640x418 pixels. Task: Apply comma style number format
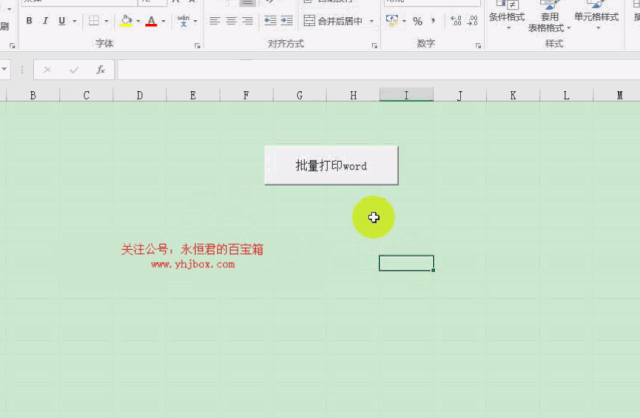432,21
